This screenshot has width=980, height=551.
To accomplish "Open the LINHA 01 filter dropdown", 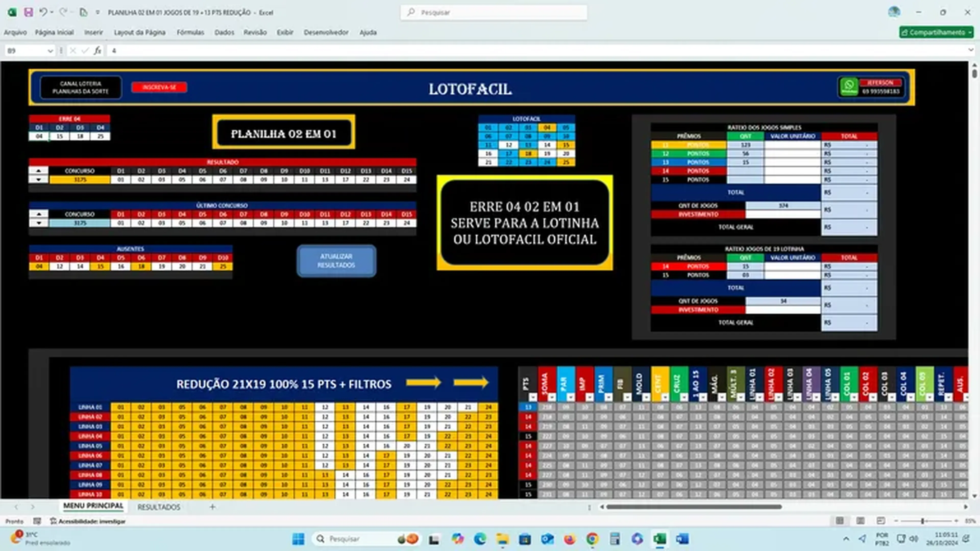I will [x=759, y=397].
